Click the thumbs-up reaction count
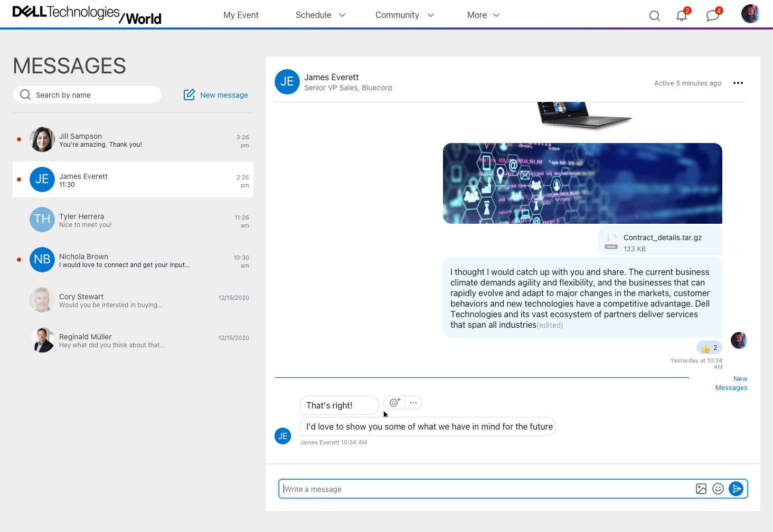The image size is (773, 532). point(709,348)
